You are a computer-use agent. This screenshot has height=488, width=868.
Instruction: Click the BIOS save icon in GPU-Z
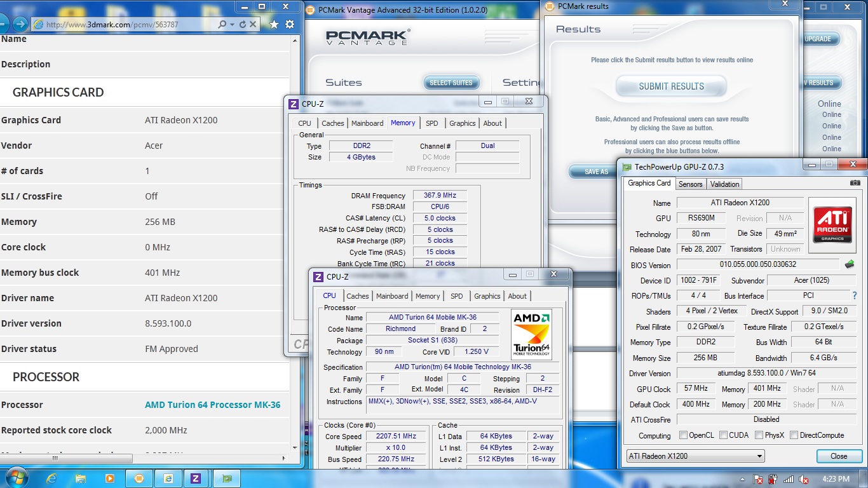click(849, 264)
